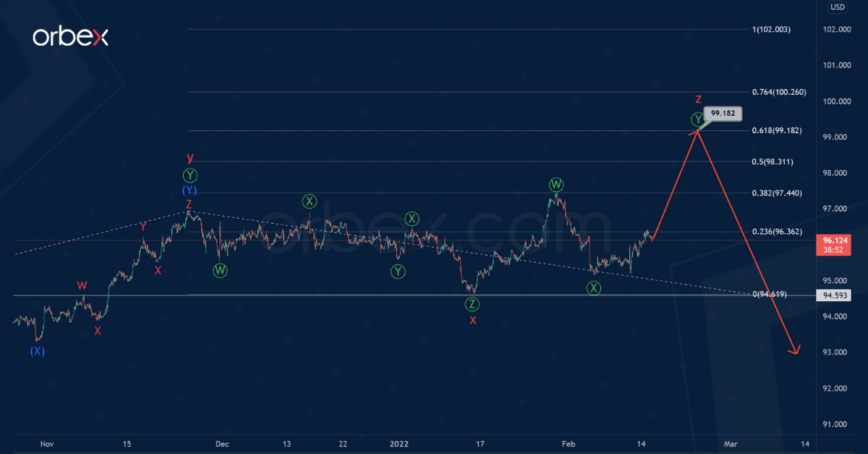Select the blue (Y) wave label

190,190
